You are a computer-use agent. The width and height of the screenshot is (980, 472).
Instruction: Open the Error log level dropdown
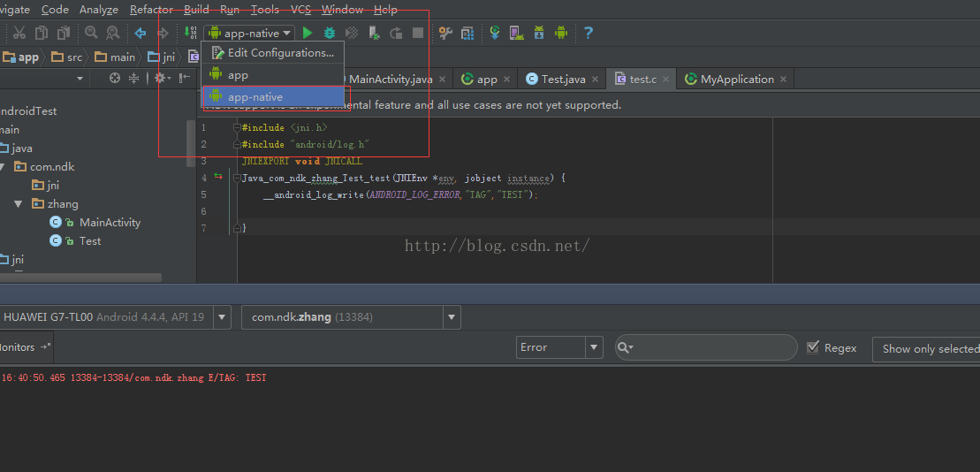[559, 347]
